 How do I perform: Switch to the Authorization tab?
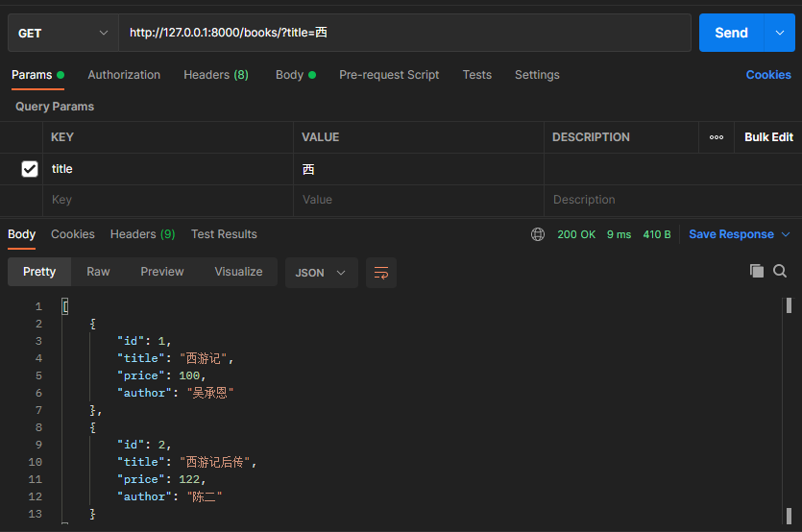click(124, 75)
